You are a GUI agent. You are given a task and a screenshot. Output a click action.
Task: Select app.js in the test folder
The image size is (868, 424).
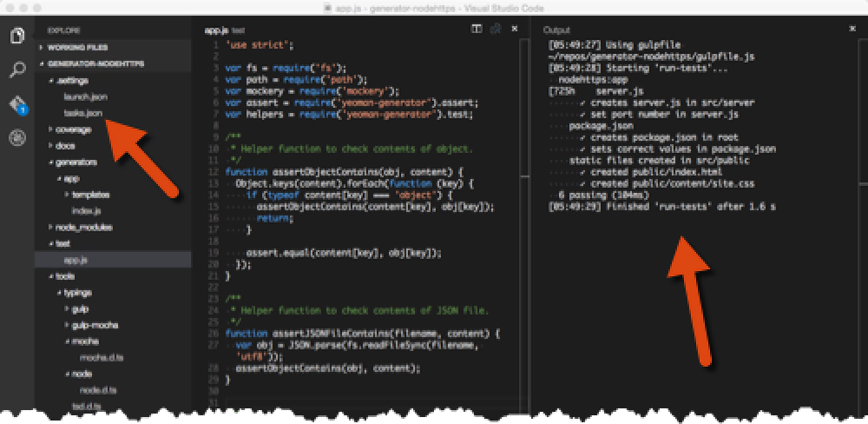(76, 260)
